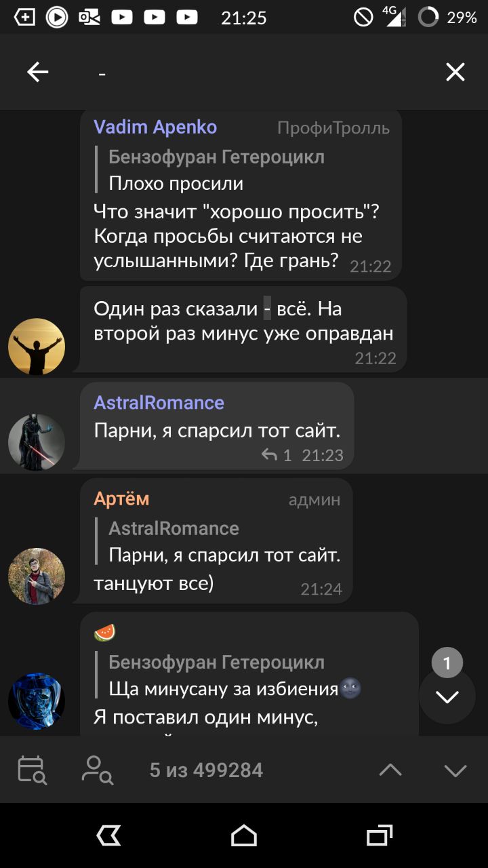Tap the Android recent apps button

point(380,835)
